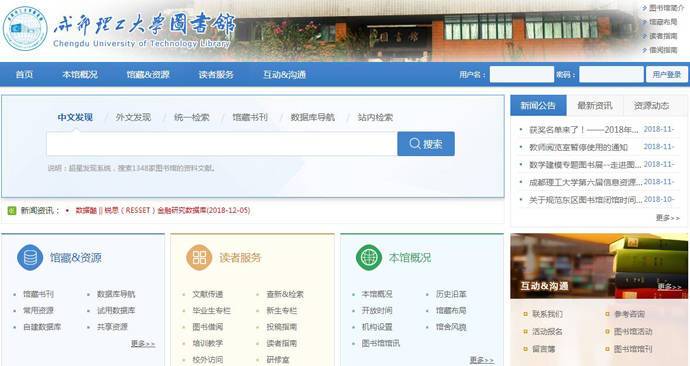This screenshot has height=366, width=690.
Task: Open 馆藏布局 top-right link
Action: tap(663, 22)
